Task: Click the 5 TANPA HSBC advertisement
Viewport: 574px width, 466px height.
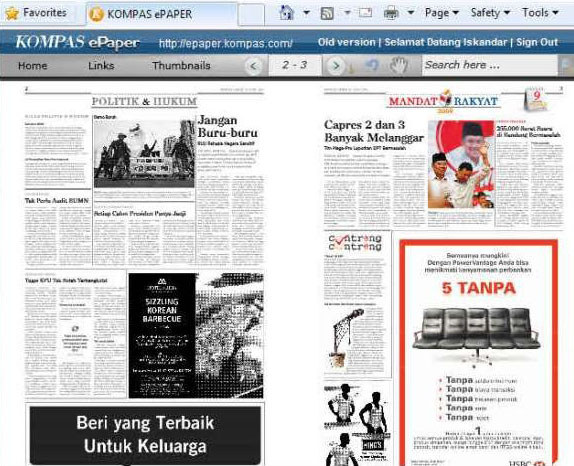Action: click(478, 353)
